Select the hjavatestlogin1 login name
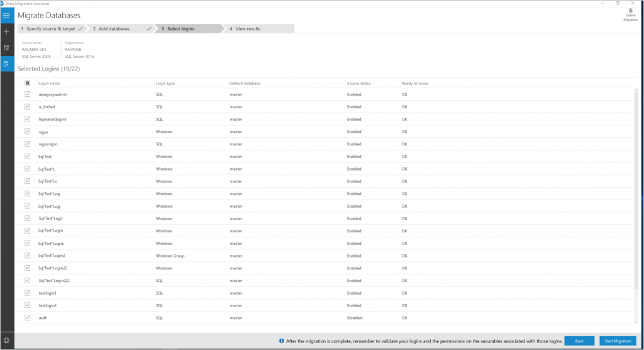This screenshot has height=350, width=644. [x=53, y=119]
